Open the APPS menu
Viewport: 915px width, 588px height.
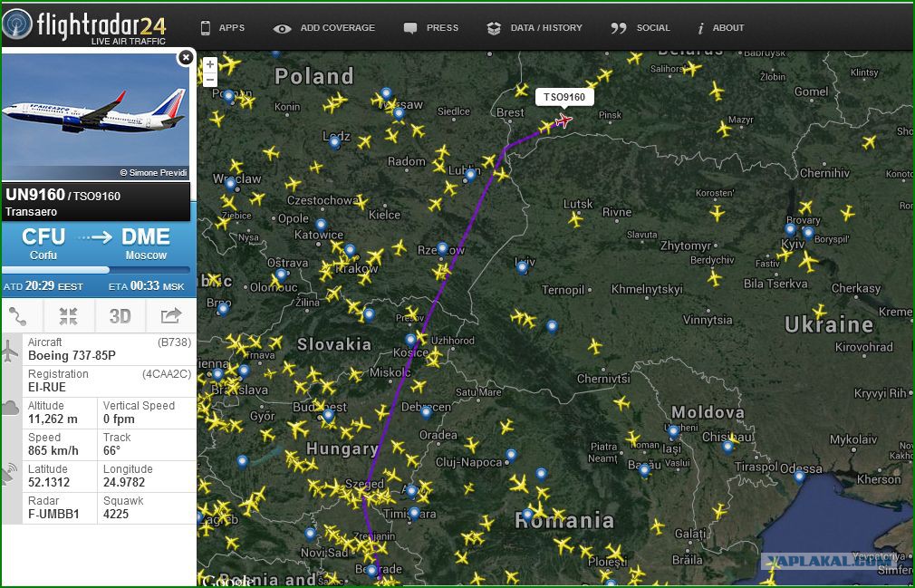[222, 27]
